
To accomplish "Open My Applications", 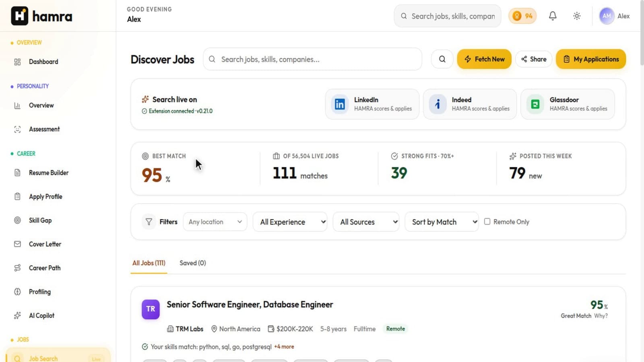I will [x=591, y=59].
